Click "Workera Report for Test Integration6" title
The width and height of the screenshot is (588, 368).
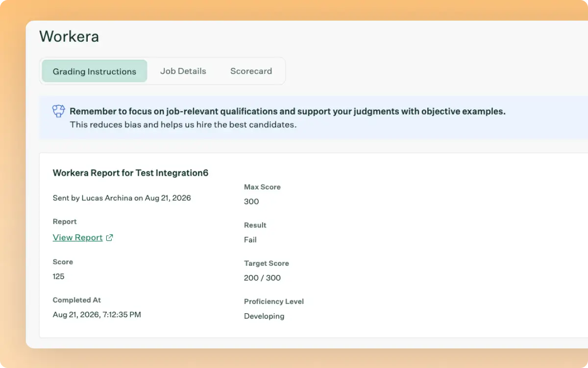coord(130,173)
